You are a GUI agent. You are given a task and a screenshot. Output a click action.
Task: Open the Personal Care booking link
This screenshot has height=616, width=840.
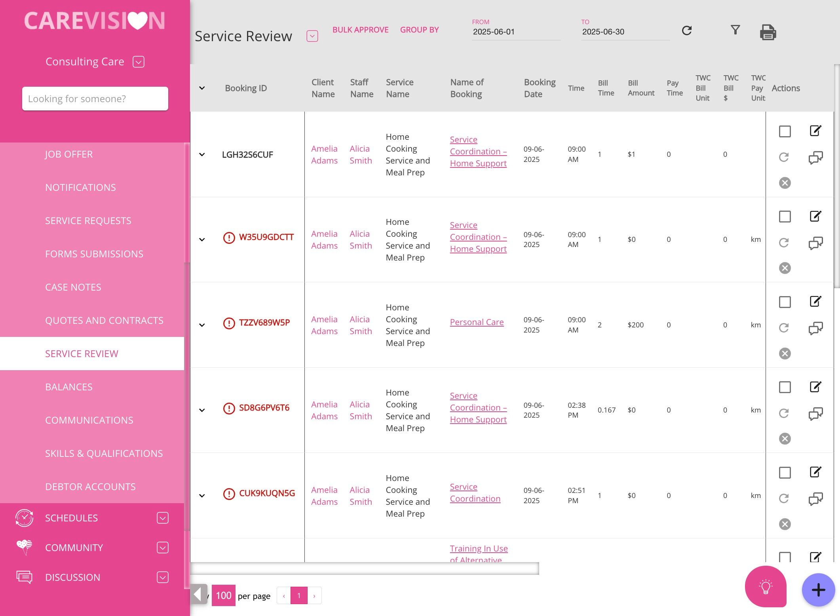pyautogui.click(x=477, y=322)
